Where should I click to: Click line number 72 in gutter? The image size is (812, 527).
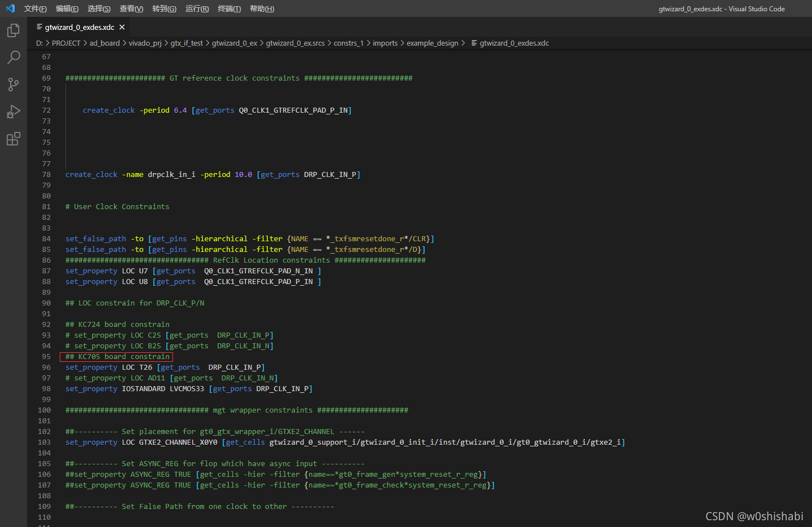(46, 110)
